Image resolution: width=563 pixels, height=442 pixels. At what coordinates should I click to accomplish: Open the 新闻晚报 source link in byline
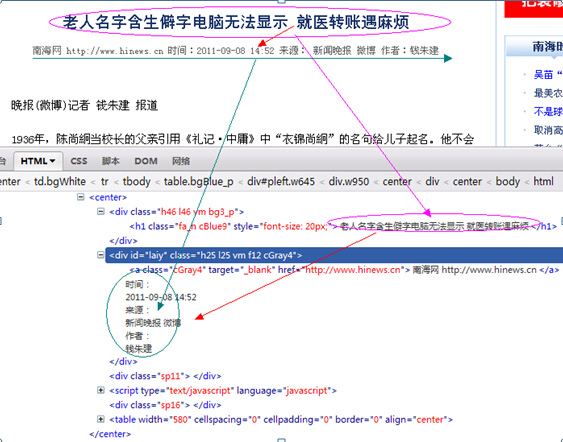tap(332, 51)
